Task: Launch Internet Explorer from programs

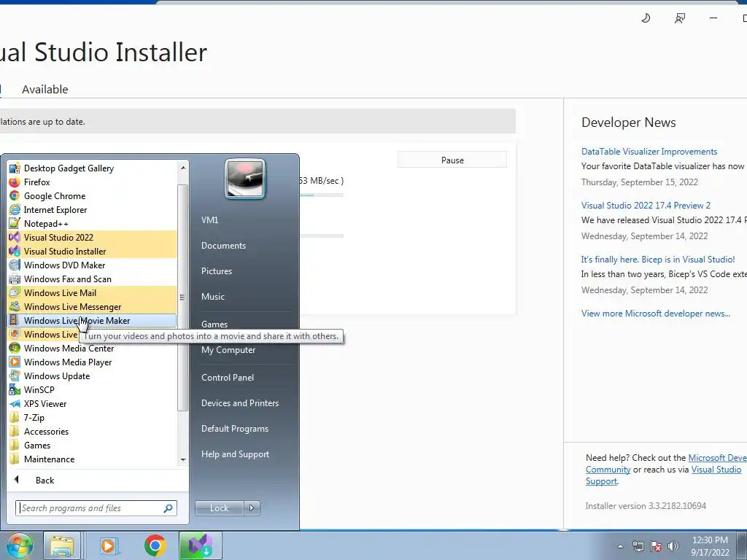Action: [92, 209]
